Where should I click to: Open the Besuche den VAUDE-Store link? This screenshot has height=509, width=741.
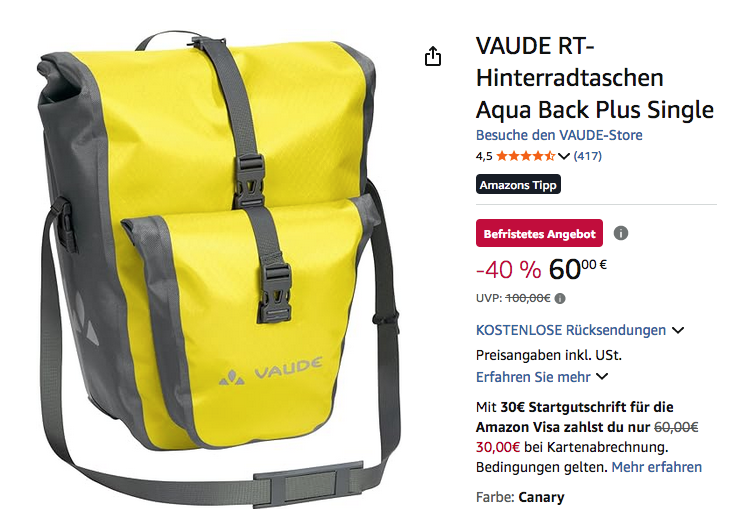pos(559,135)
